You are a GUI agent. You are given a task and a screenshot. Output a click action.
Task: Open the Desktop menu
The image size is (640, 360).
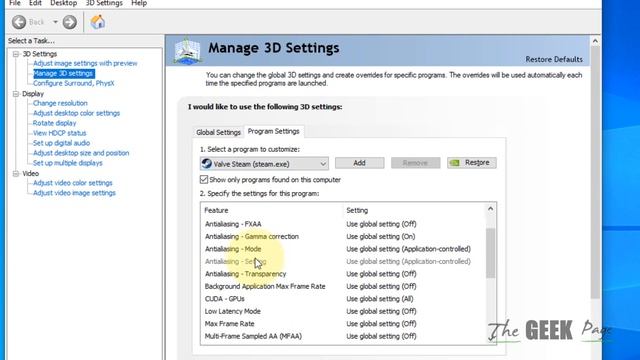click(x=63, y=3)
